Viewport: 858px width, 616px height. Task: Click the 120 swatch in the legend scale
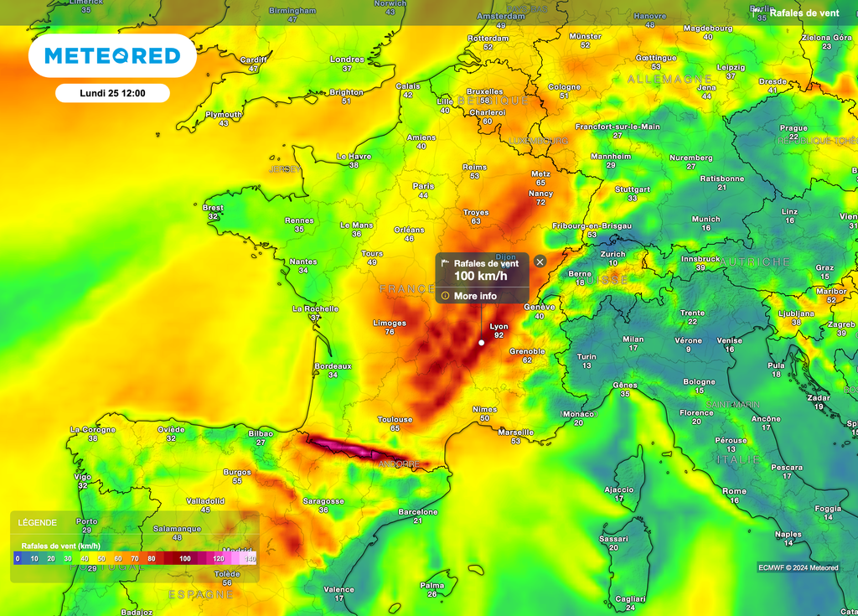[x=219, y=558]
